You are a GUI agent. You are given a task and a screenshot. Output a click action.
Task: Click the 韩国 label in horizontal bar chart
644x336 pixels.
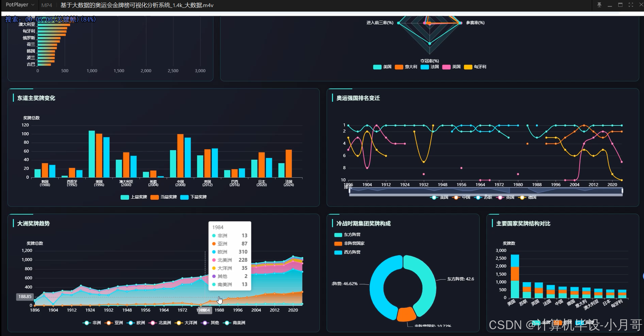[31, 51]
